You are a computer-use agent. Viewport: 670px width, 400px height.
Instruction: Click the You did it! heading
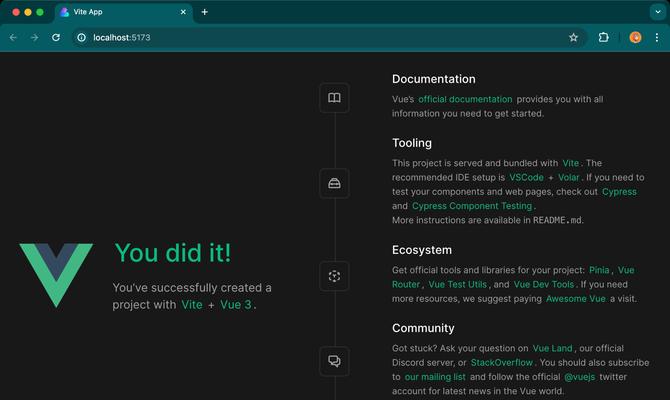pos(173,253)
